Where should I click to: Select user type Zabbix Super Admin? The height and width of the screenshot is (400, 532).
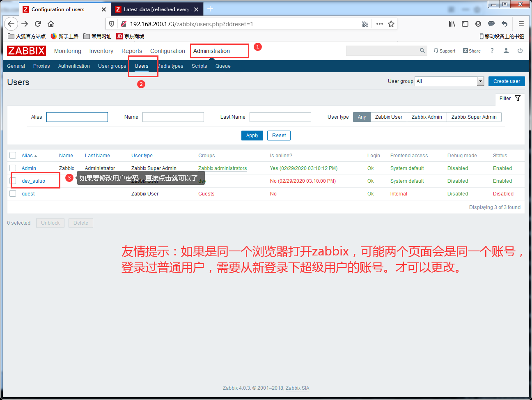[474, 117]
